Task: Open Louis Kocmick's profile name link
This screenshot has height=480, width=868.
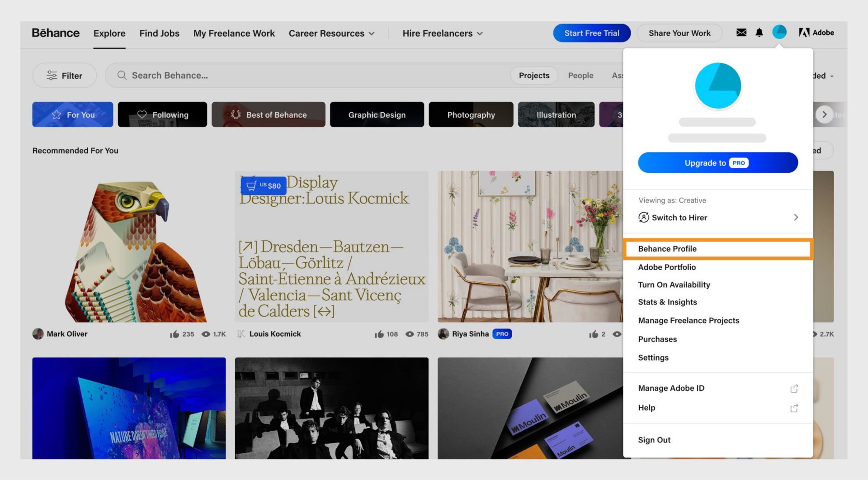Action: 275,334
